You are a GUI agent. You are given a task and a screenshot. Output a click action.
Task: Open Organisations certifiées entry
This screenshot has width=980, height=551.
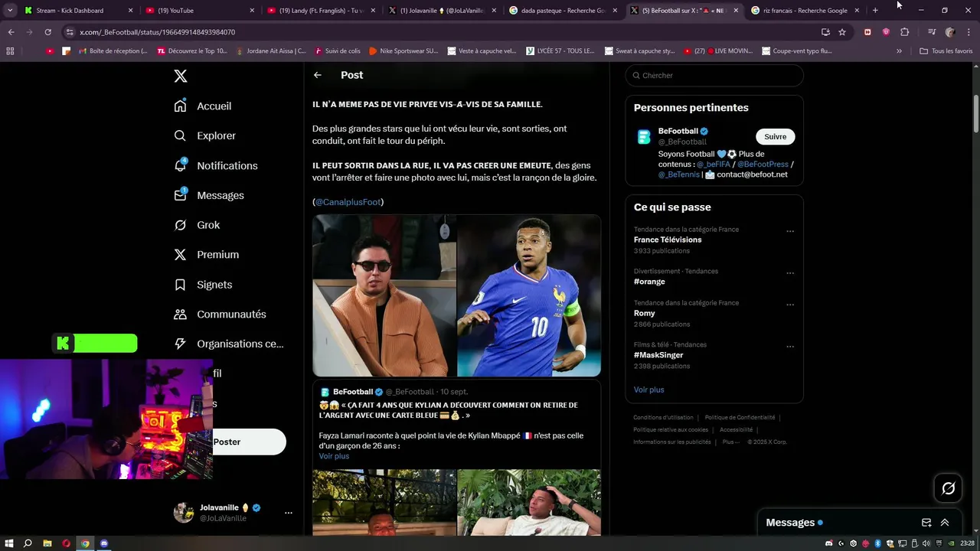pyautogui.click(x=229, y=344)
